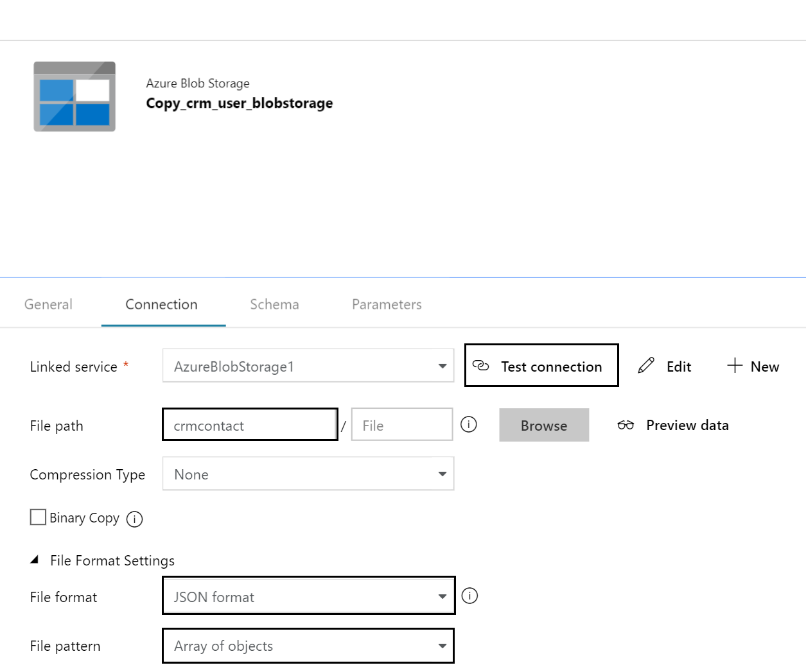Click the info icon beside File path
Image resolution: width=806 pixels, height=672 pixels.
click(x=469, y=424)
